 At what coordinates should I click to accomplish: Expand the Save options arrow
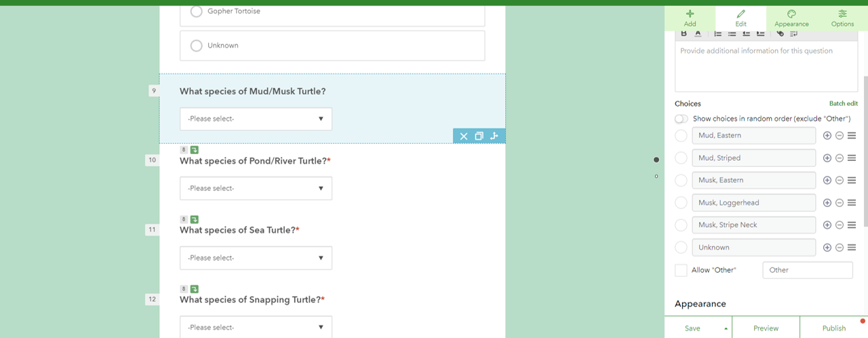[x=726, y=328]
